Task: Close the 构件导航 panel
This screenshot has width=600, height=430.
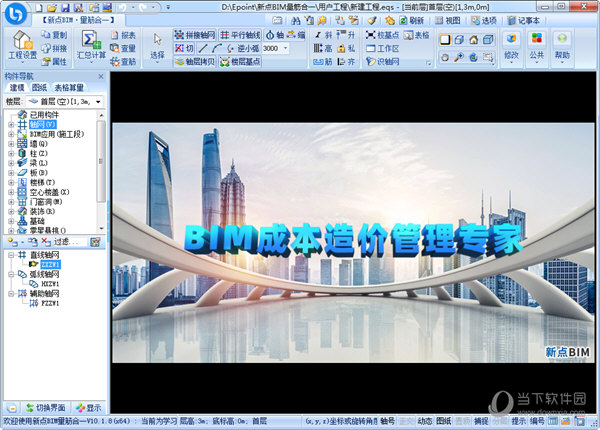Action: point(101,77)
